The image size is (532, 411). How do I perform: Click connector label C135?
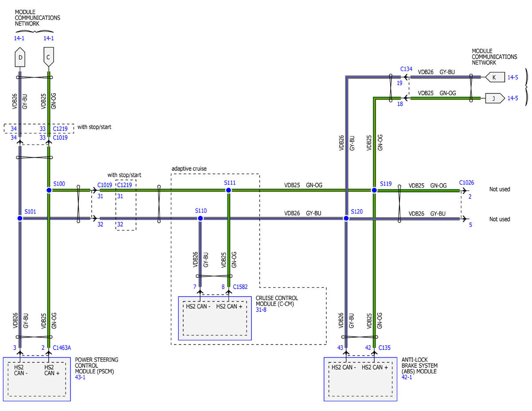[386, 348]
